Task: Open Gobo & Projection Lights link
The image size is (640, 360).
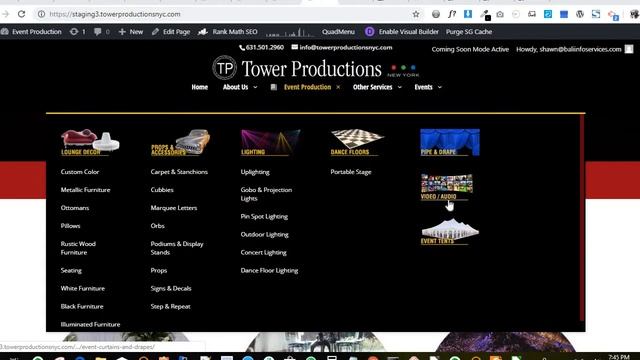Action: coord(266,194)
